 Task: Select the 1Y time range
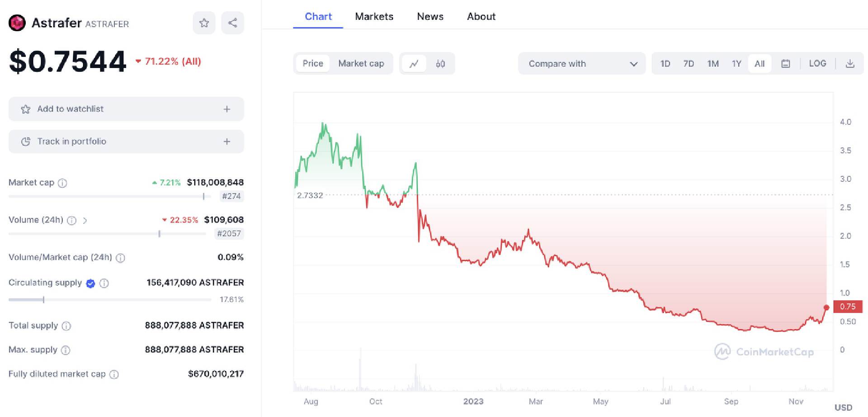[x=736, y=64]
